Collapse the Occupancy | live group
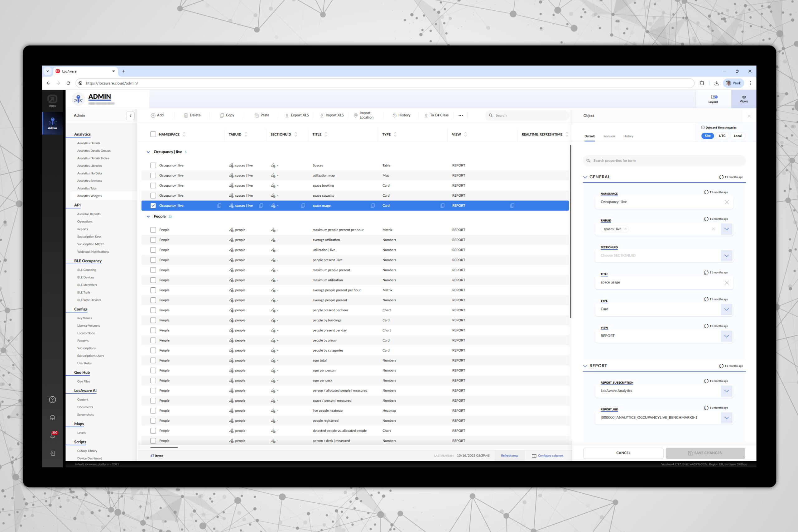The height and width of the screenshot is (532, 798). point(148,152)
